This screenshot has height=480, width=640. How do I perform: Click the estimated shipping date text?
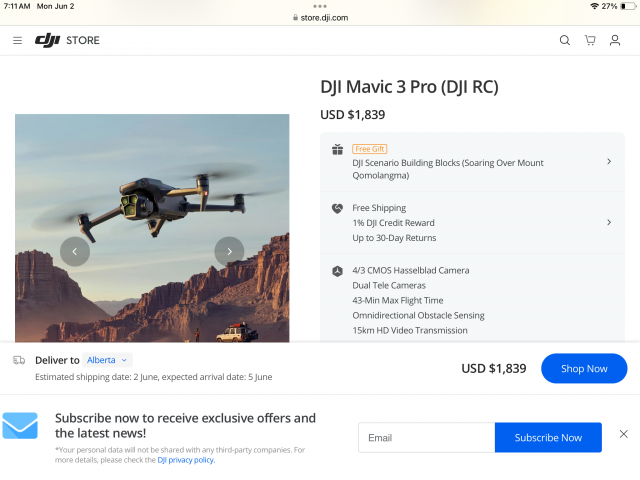pyautogui.click(x=153, y=377)
